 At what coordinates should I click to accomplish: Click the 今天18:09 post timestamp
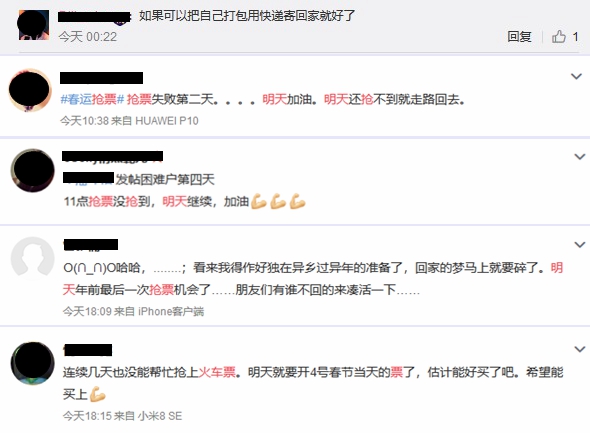87,311
